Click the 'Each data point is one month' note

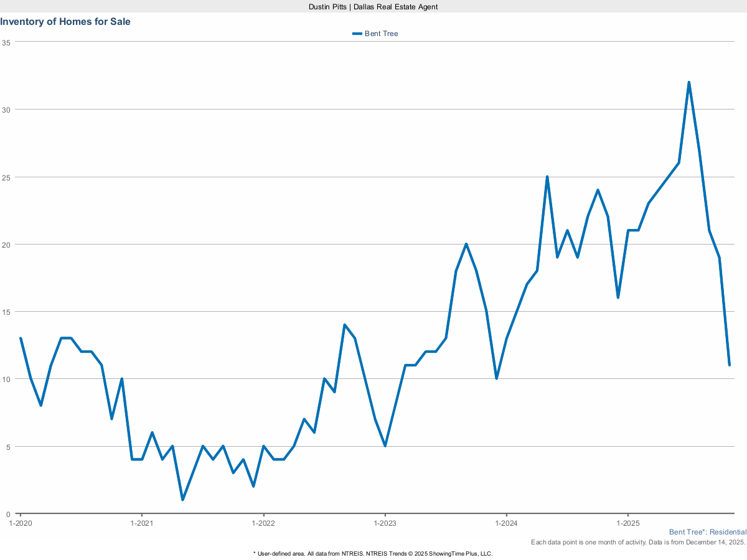[x=638, y=543]
